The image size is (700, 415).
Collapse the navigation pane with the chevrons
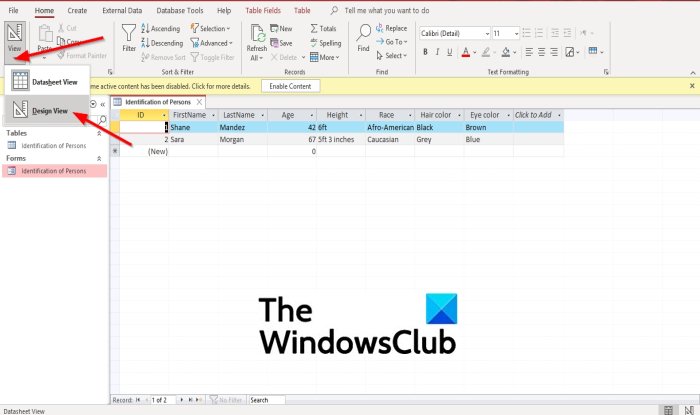(103, 104)
